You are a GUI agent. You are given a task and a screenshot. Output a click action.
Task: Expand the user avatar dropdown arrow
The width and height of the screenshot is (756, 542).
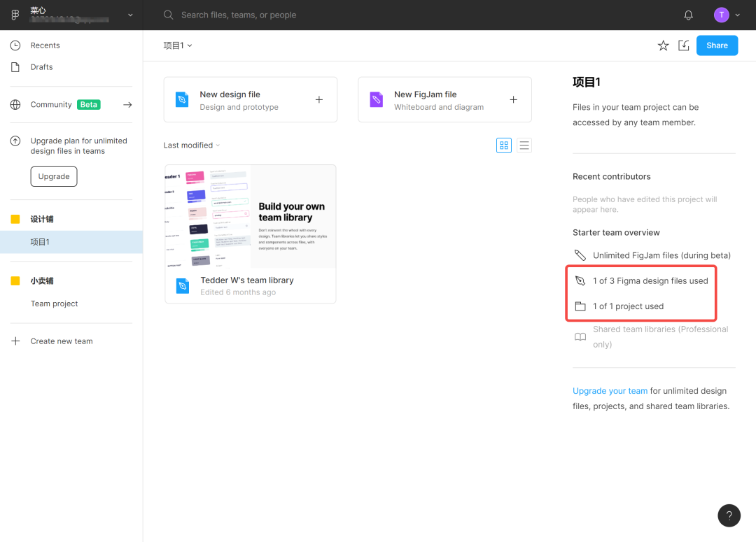coord(737,15)
